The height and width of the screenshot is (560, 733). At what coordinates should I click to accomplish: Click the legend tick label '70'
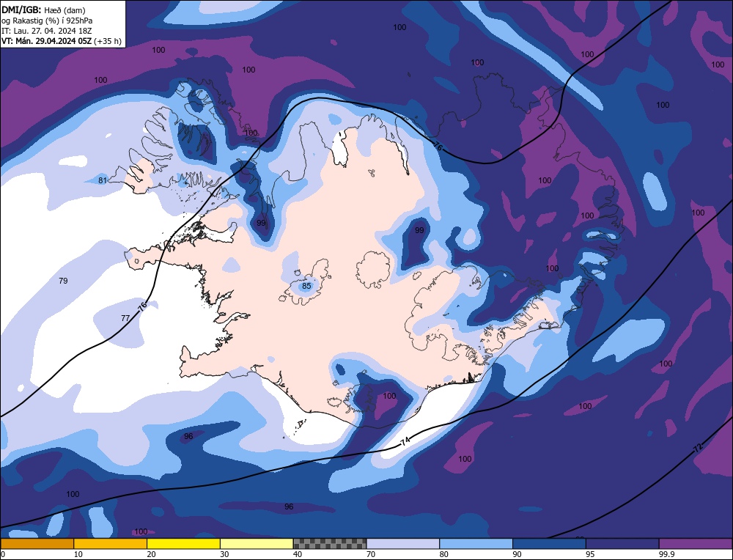[371, 554]
